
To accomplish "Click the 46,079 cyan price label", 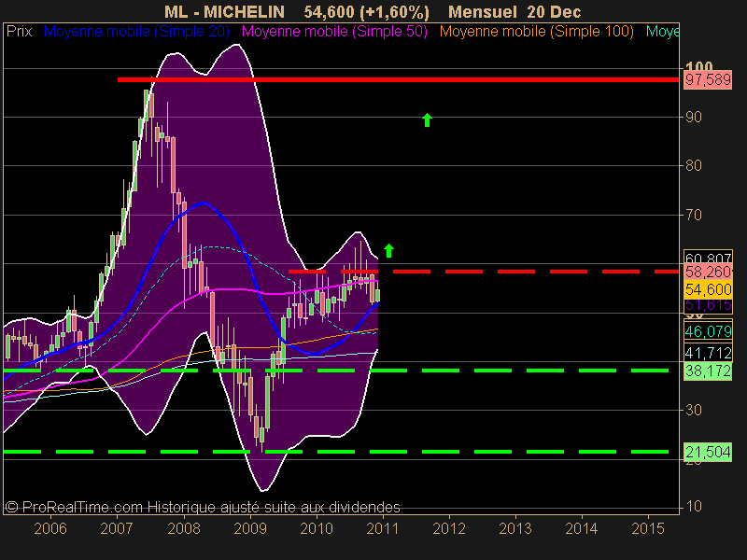I will coord(708,331).
